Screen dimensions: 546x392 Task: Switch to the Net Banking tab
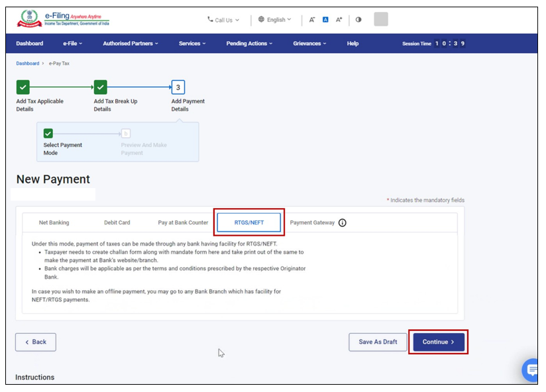click(54, 223)
